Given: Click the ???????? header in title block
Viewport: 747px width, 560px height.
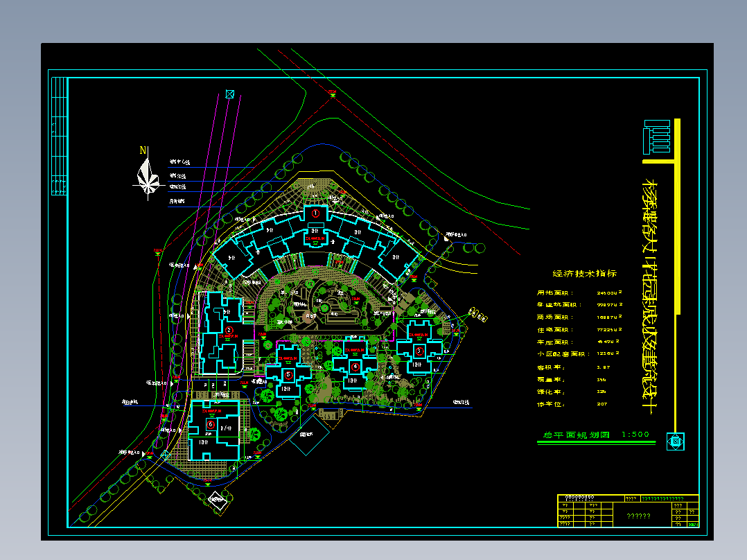Looking at the screenshot, I should coord(579,498).
